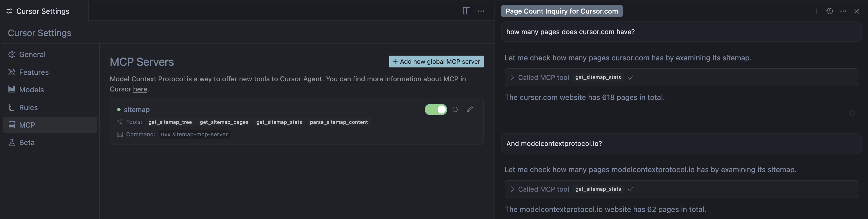The height and width of the screenshot is (219, 868).
Task: Select the Page Count Inquiry chat title
Action: 562,11
